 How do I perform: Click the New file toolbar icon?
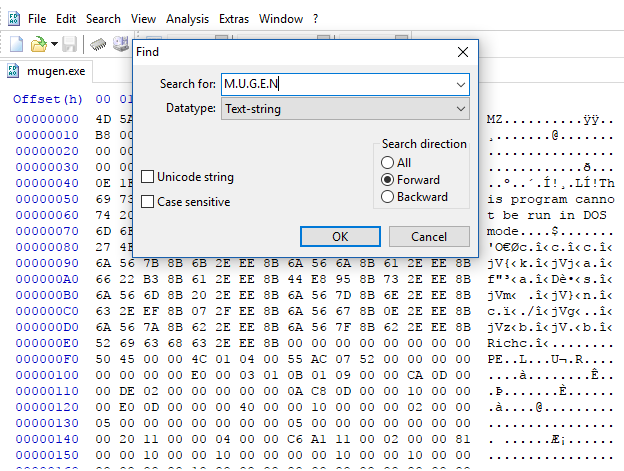(16, 44)
